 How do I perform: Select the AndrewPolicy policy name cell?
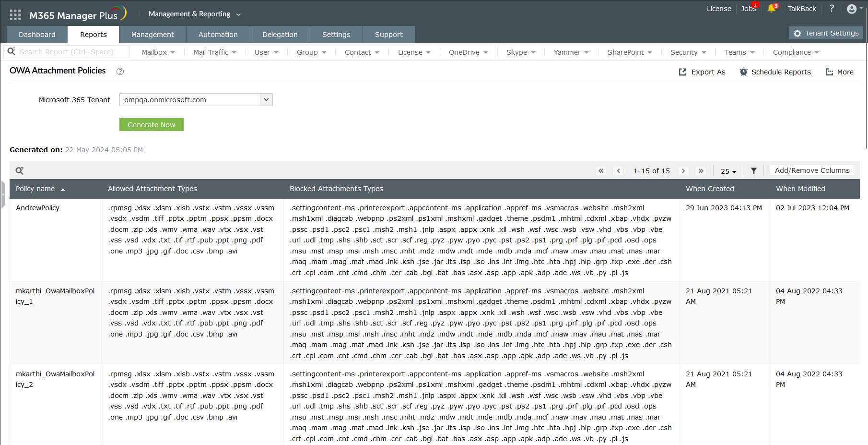tap(37, 208)
